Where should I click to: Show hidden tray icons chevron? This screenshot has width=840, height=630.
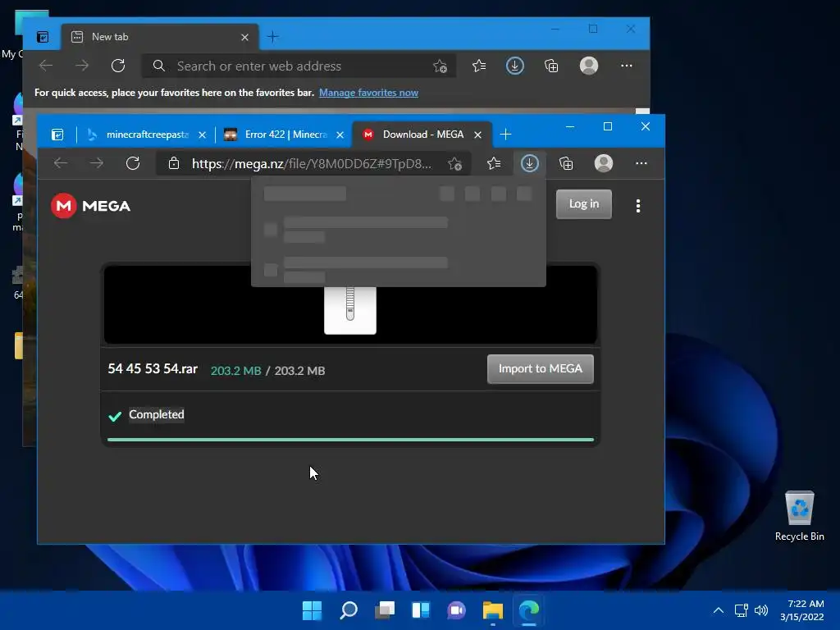[x=719, y=609]
